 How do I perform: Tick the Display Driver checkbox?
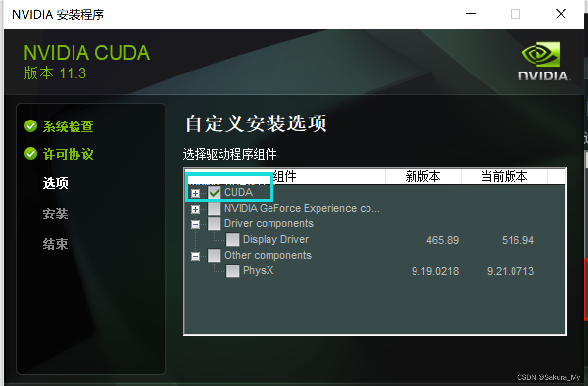click(233, 240)
